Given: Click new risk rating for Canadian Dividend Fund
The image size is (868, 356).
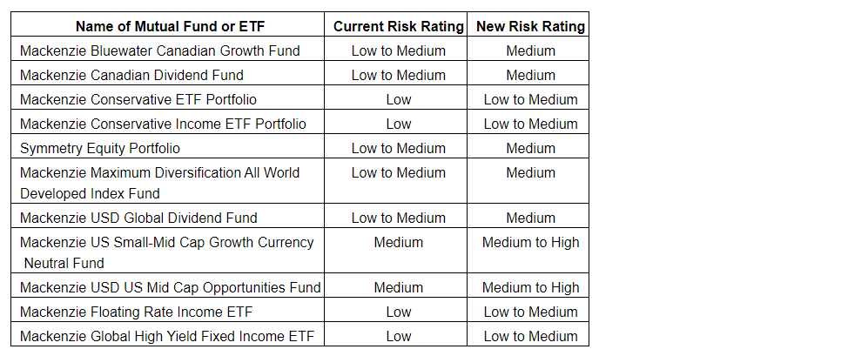Looking at the screenshot, I should pyautogui.click(x=530, y=75).
